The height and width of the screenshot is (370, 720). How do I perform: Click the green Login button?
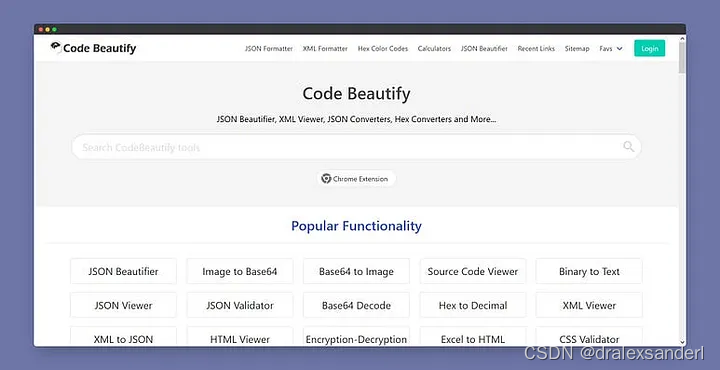[649, 48]
